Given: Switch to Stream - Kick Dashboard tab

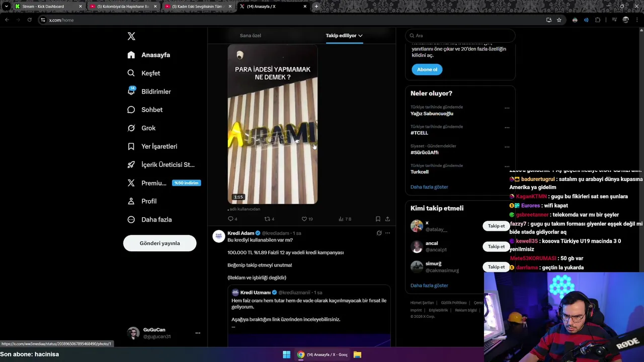Looking at the screenshot, I should (48, 7).
